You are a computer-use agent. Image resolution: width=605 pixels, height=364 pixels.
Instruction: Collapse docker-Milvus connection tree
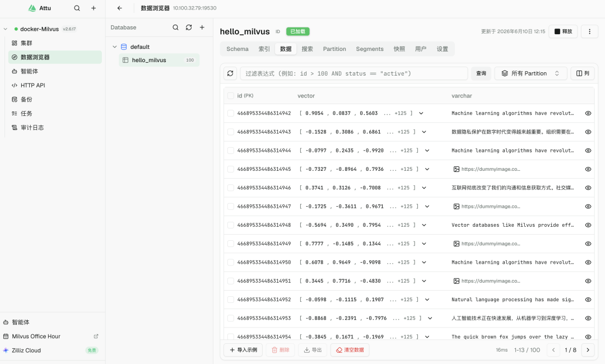tap(6, 29)
